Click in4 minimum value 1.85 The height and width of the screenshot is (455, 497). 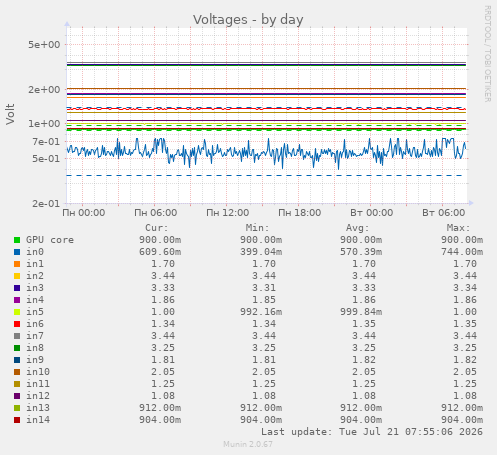264,300
